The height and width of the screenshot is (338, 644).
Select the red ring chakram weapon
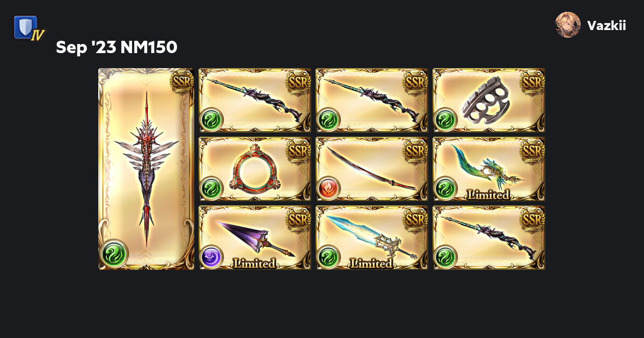[255, 169]
